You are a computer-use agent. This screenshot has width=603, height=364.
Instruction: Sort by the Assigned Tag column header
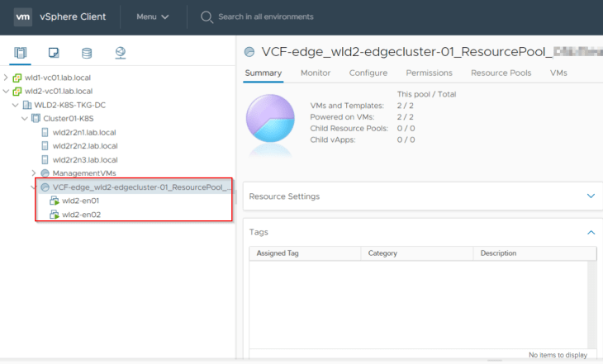305,253
